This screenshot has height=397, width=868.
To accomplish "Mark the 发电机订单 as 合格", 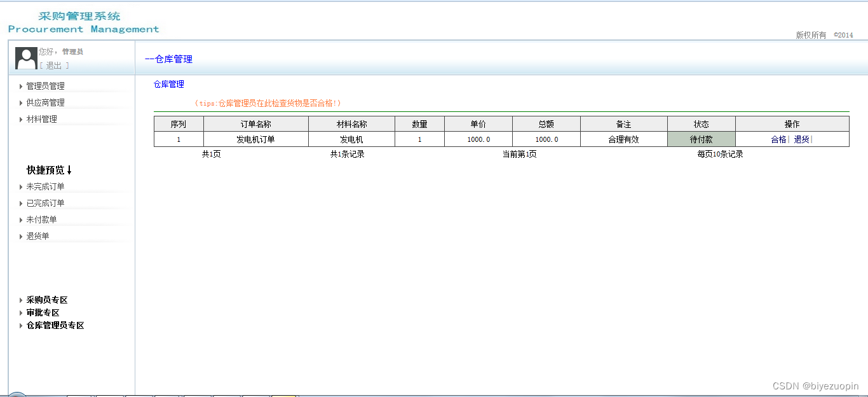I will pyautogui.click(x=778, y=139).
